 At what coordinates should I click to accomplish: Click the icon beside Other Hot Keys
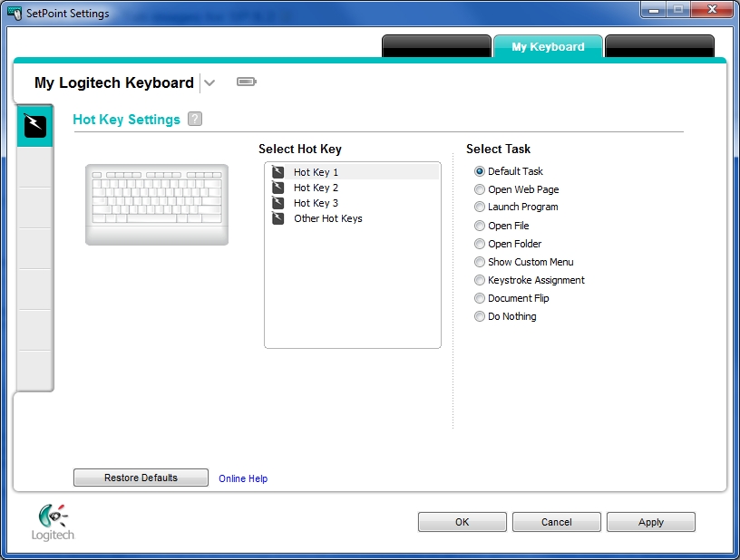click(x=278, y=218)
